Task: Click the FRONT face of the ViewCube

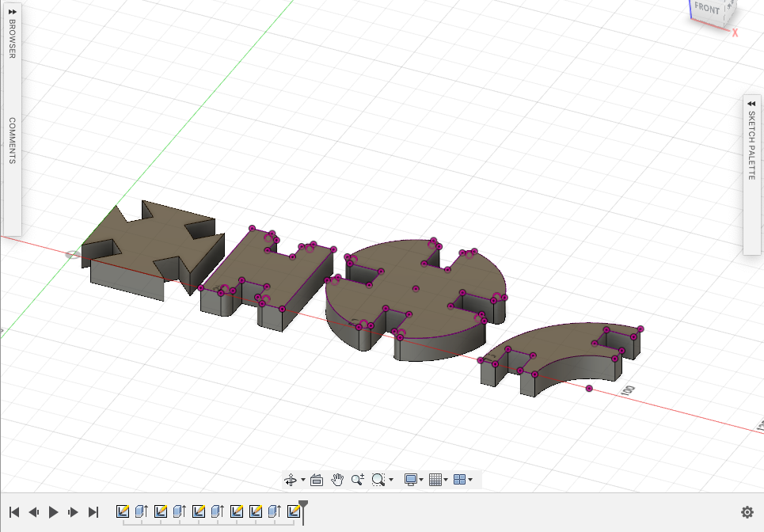Action: 708,8
